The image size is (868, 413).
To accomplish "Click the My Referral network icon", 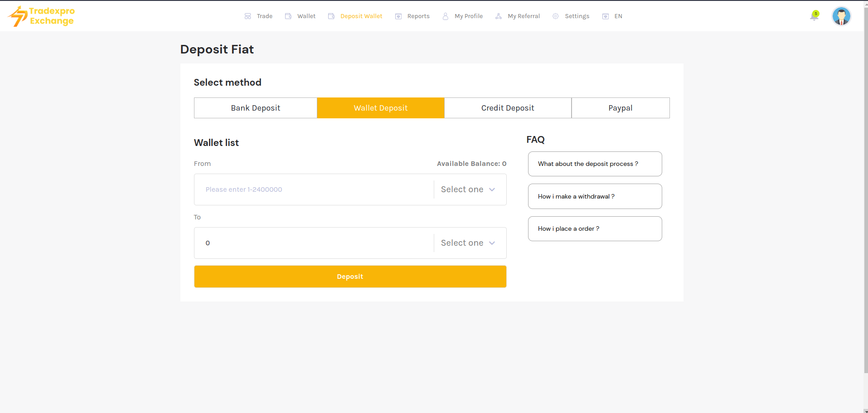I will pyautogui.click(x=499, y=16).
